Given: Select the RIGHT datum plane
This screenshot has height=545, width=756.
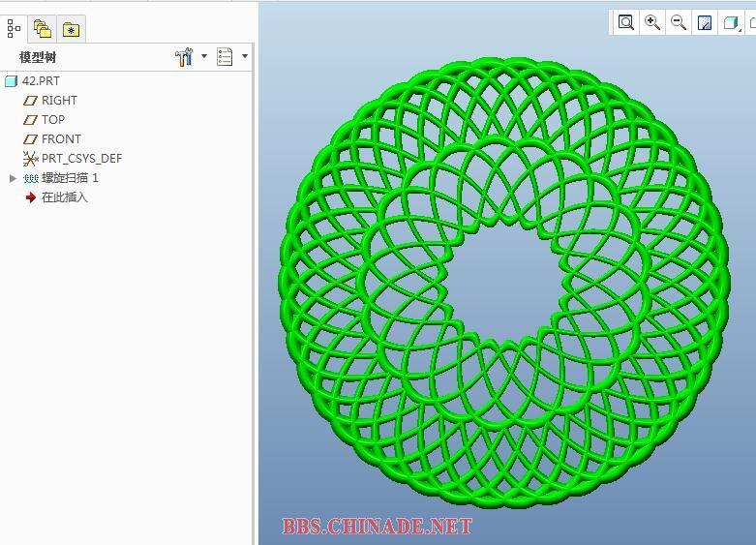Looking at the screenshot, I should pyautogui.click(x=59, y=101).
